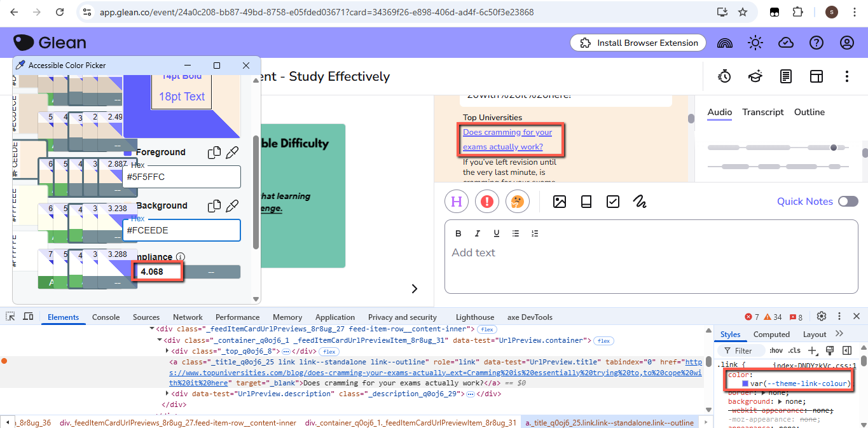Select the scribble drawing tool icon
The width and height of the screenshot is (868, 428).
[x=640, y=202]
